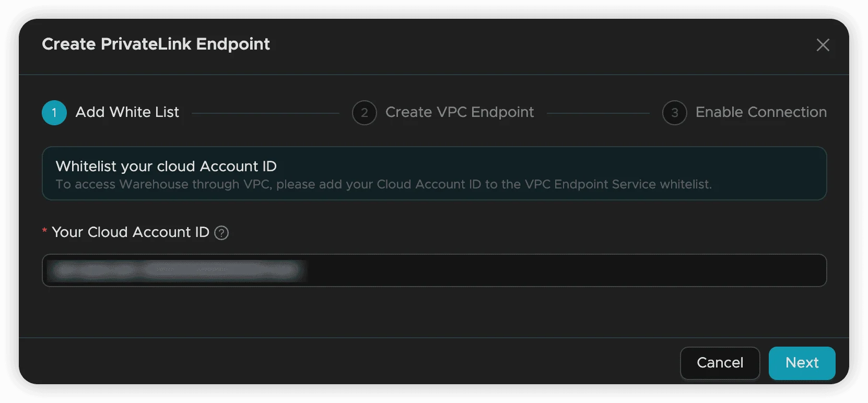868x403 pixels.
Task: Go to the Create VPC Endpoint step label
Action: pyautogui.click(x=459, y=112)
